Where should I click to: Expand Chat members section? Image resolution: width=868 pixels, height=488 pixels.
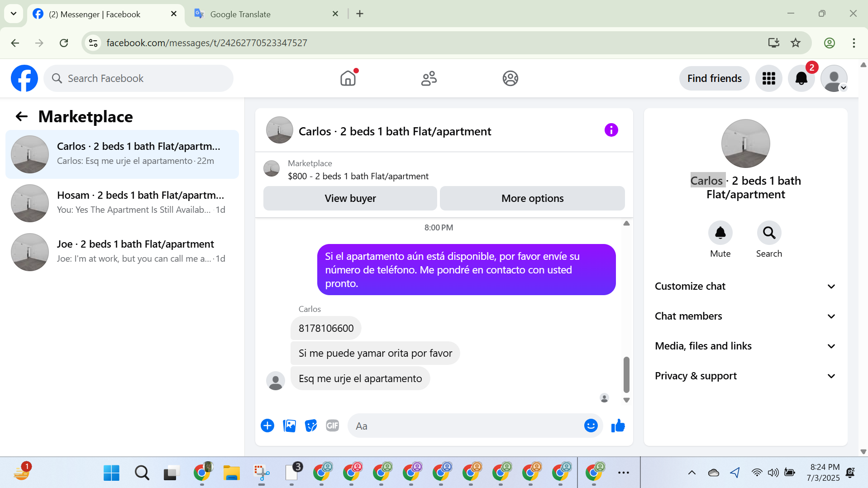[745, 316]
